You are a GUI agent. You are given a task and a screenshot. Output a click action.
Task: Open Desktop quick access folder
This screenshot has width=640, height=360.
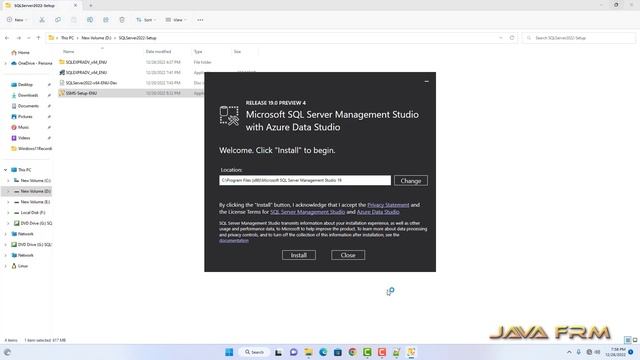coord(25,84)
